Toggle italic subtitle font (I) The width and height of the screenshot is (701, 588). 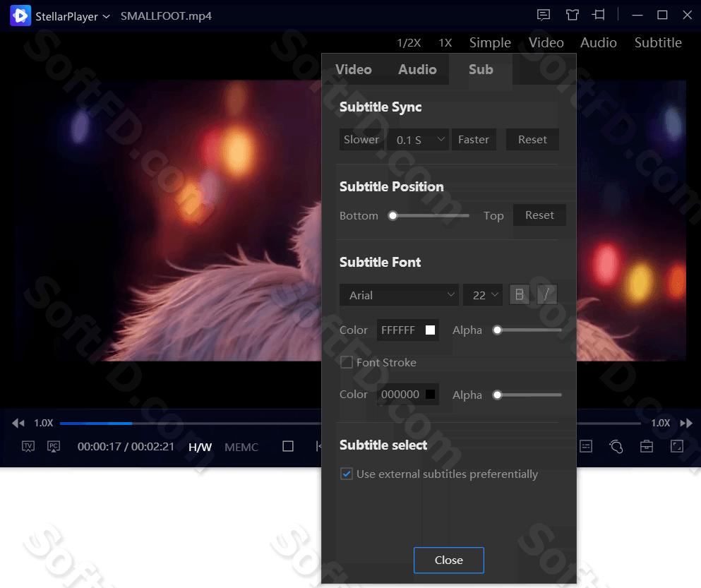coord(547,294)
